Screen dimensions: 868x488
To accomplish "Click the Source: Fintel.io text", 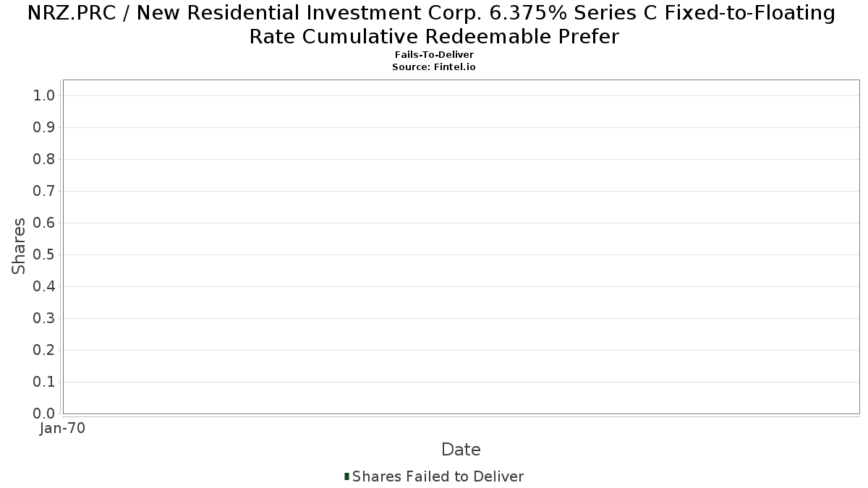I will [434, 67].
